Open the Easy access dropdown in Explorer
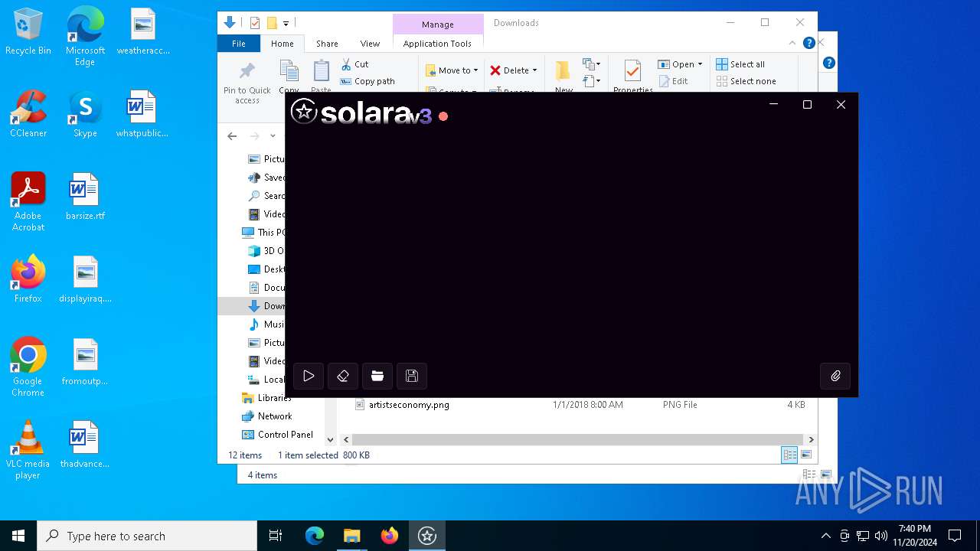The width and height of the screenshot is (980, 551). point(591,80)
